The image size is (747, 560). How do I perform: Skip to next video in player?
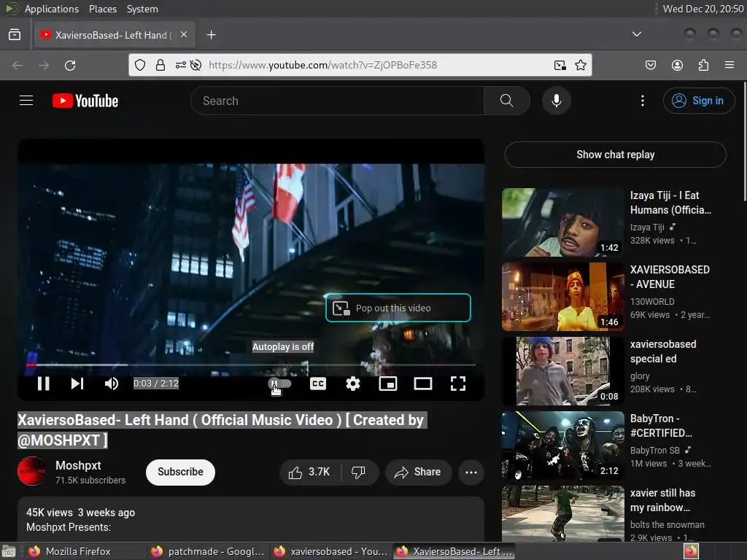[77, 384]
